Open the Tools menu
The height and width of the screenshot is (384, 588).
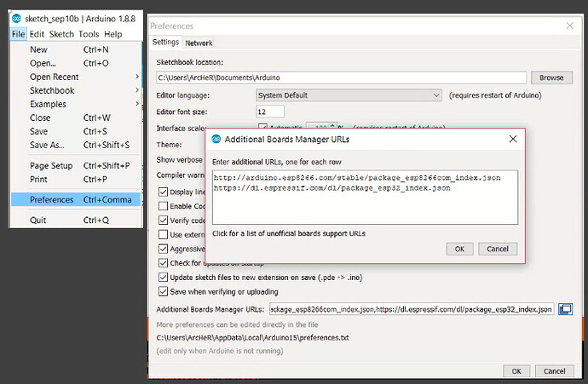pos(89,35)
